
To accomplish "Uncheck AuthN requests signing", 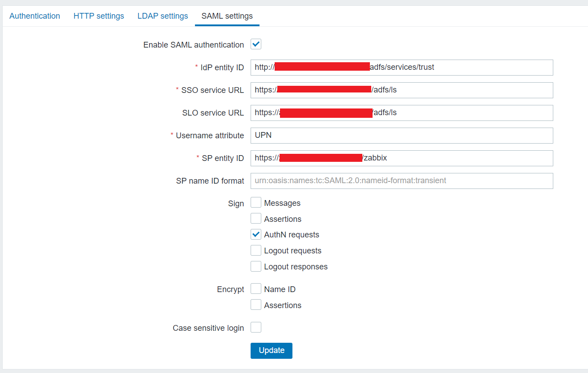I will pyautogui.click(x=256, y=234).
